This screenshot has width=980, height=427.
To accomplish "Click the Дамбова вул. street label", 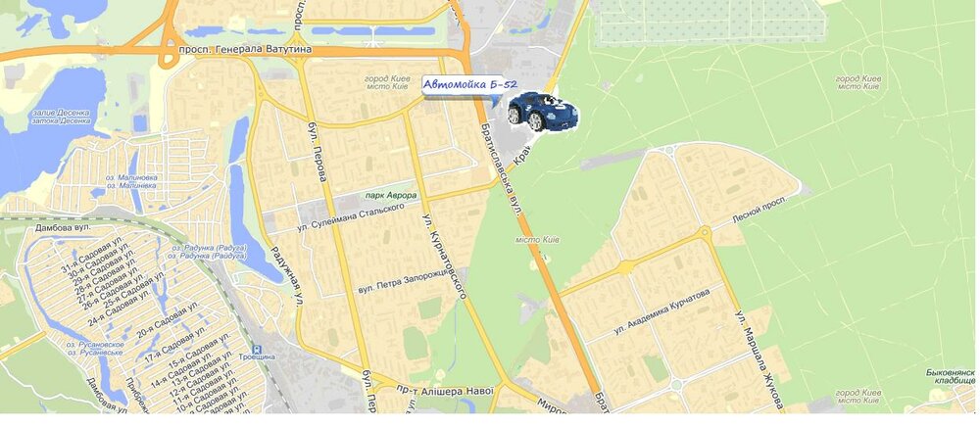I will point(63,228).
